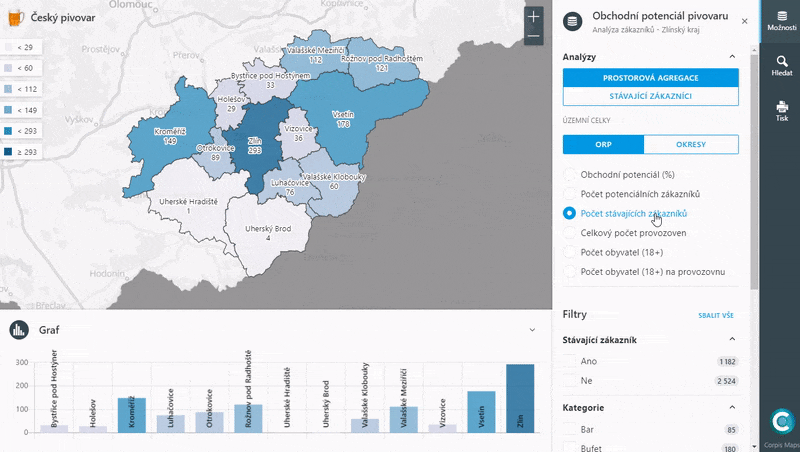The width and height of the screenshot is (800, 452).
Task: Click the Corpis Maps logo icon
Action: pyautogui.click(x=782, y=421)
